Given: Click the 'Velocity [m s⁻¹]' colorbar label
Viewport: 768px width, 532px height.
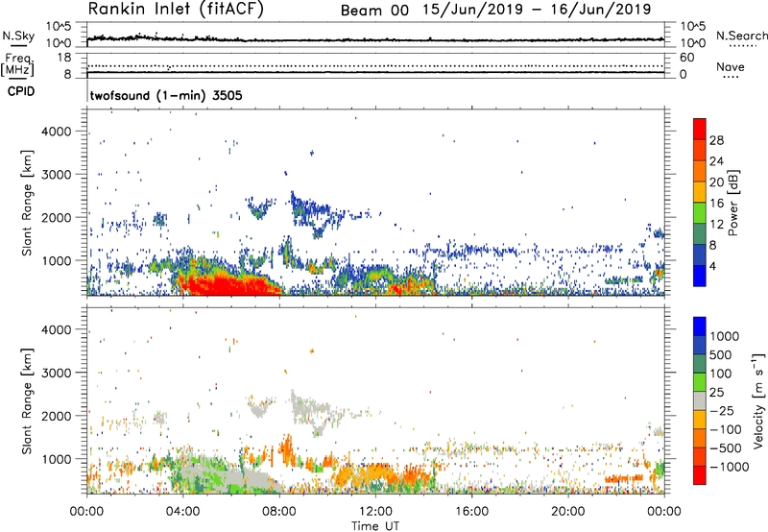Looking at the screenshot, I should tap(758, 400).
